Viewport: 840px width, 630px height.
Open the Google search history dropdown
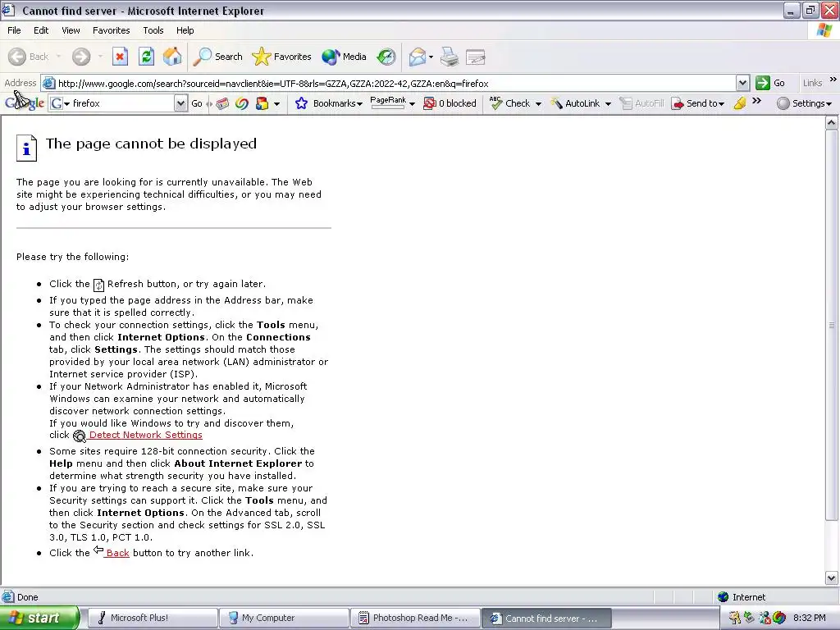click(181, 103)
